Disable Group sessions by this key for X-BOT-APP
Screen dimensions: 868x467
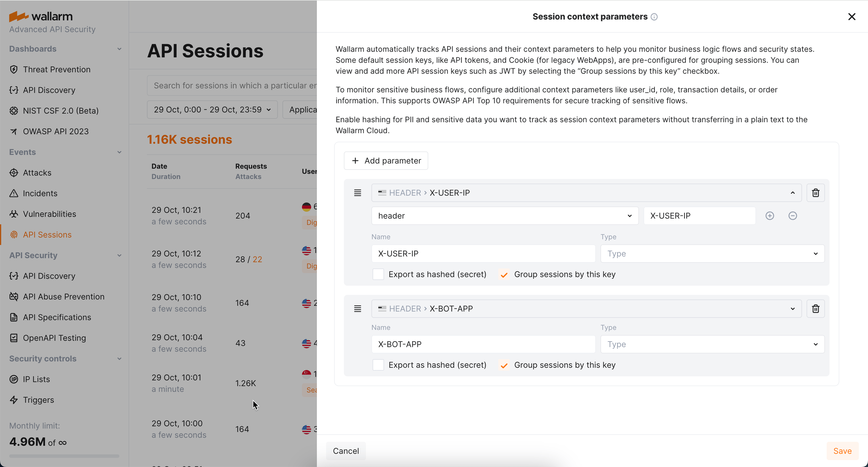504,365
